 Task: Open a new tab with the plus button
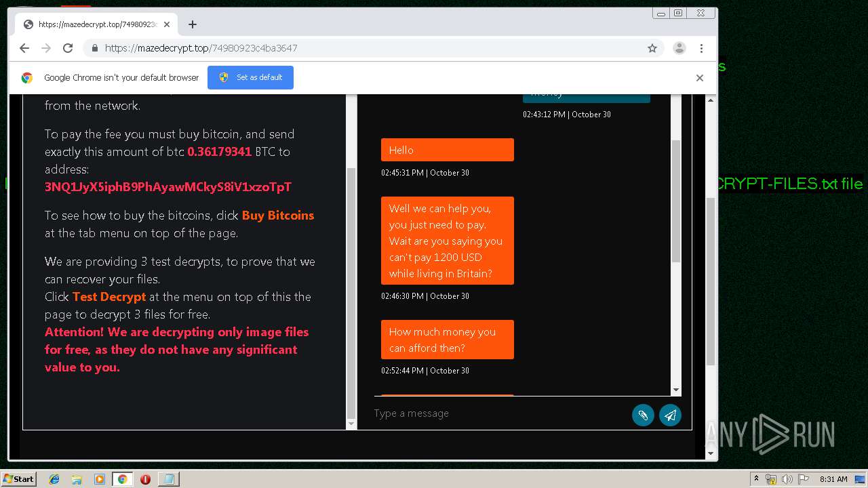tap(193, 24)
